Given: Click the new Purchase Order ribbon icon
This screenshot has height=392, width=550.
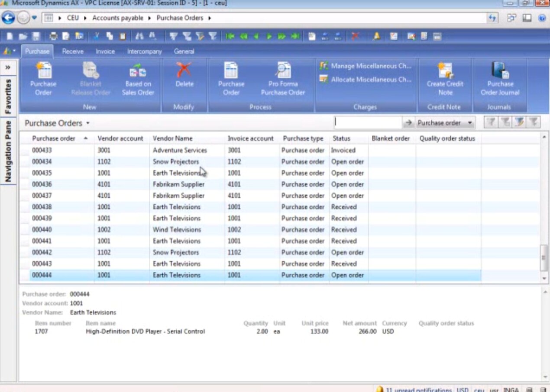Looking at the screenshot, I should [x=43, y=79].
